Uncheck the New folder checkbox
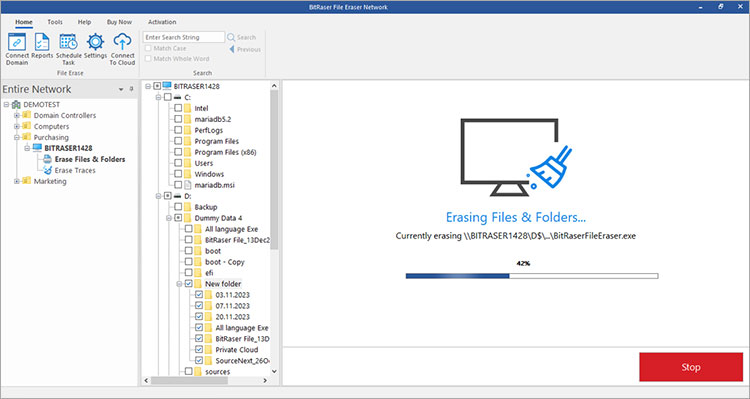This screenshot has width=750, height=399. [x=188, y=284]
